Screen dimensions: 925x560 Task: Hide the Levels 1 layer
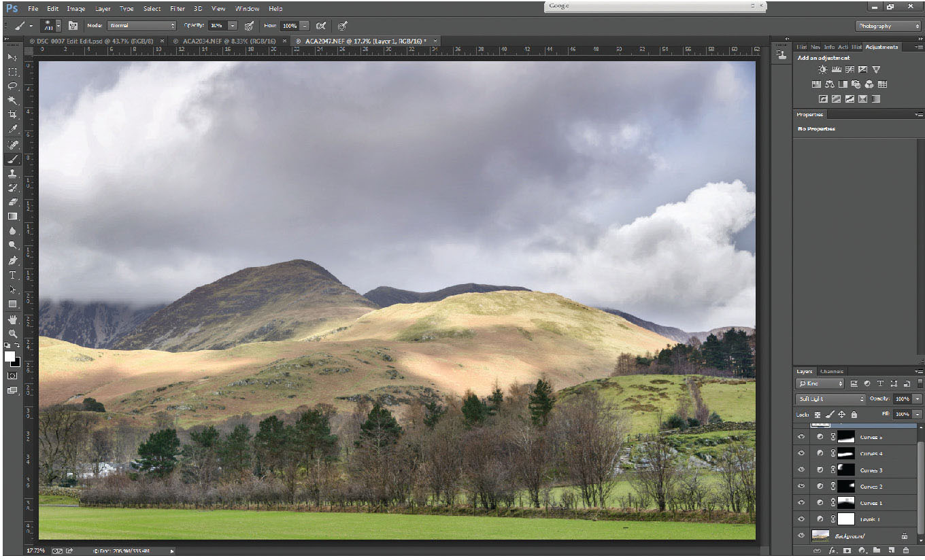tap(801, 519)
